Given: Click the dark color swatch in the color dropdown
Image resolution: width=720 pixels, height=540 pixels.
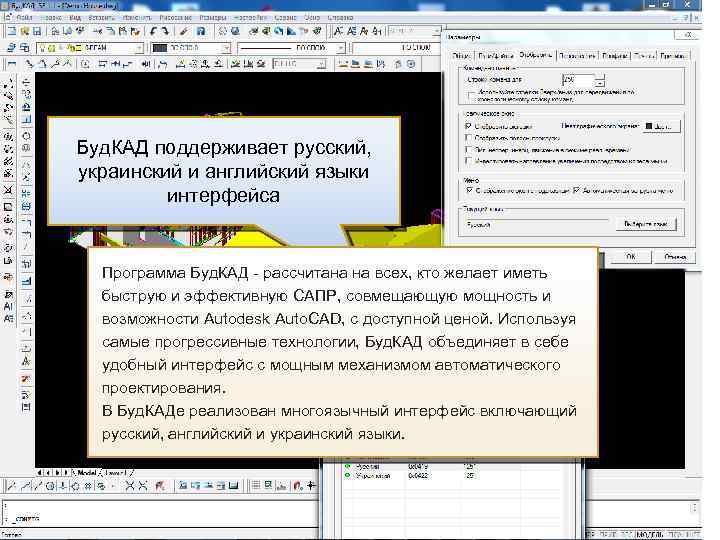Looking at the screenshot, I should (x=159, y=48).
